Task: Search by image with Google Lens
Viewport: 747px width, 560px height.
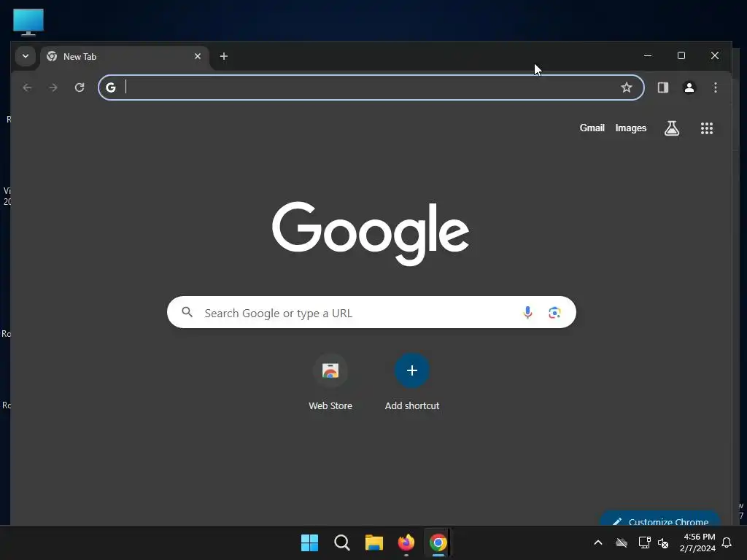Action: (554, 312)
